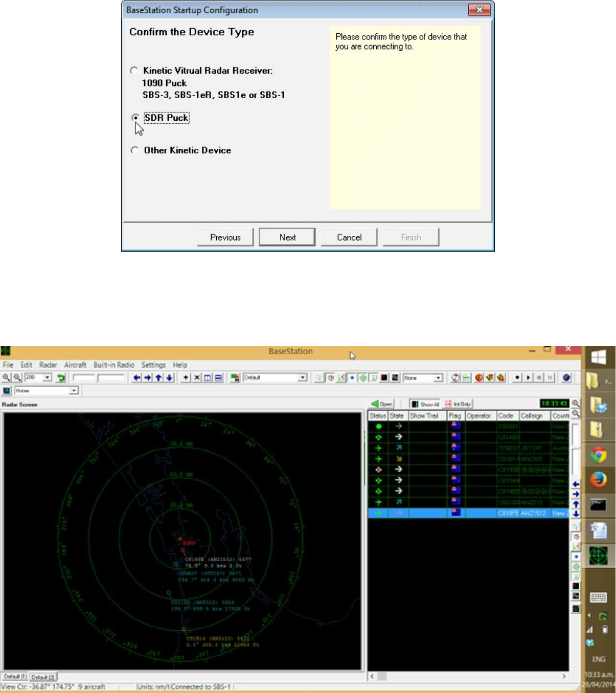Toggle Int Only filter
The width and height of the screenshot is (616, 693).
tap(458, 404)
